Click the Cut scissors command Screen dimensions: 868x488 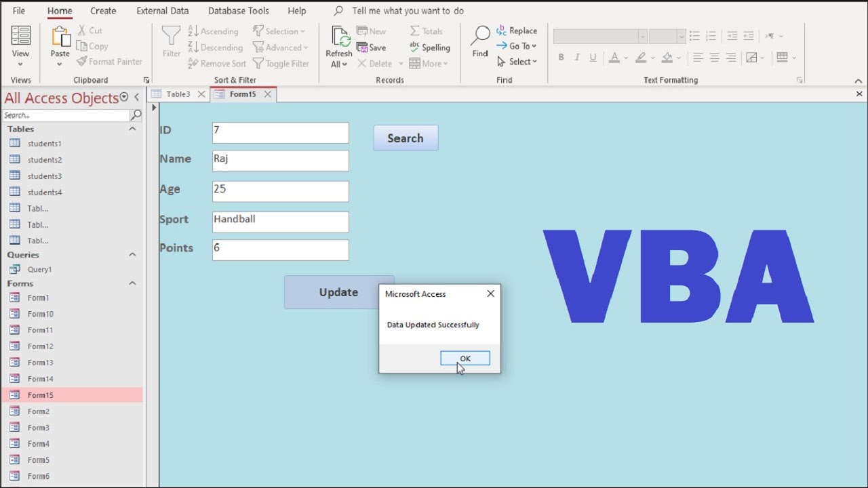click(x=90, y=30)
